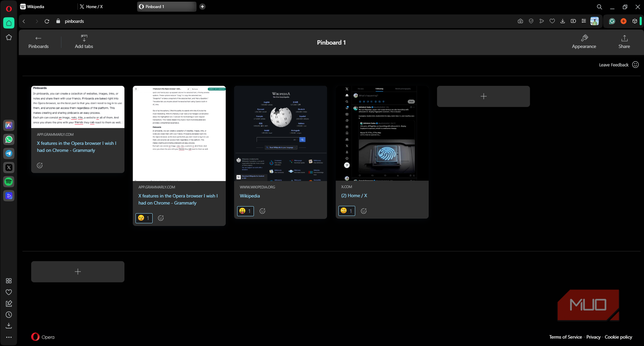Click the Add tabs button
The height and width of the screenshot is (346, 644).
tap(84, 42)
